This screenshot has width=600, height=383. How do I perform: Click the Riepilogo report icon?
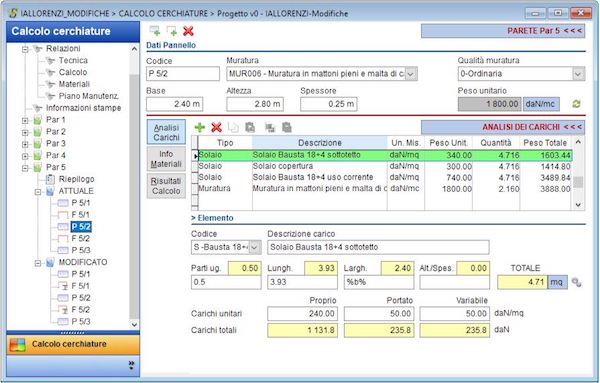tap(50, 179)
